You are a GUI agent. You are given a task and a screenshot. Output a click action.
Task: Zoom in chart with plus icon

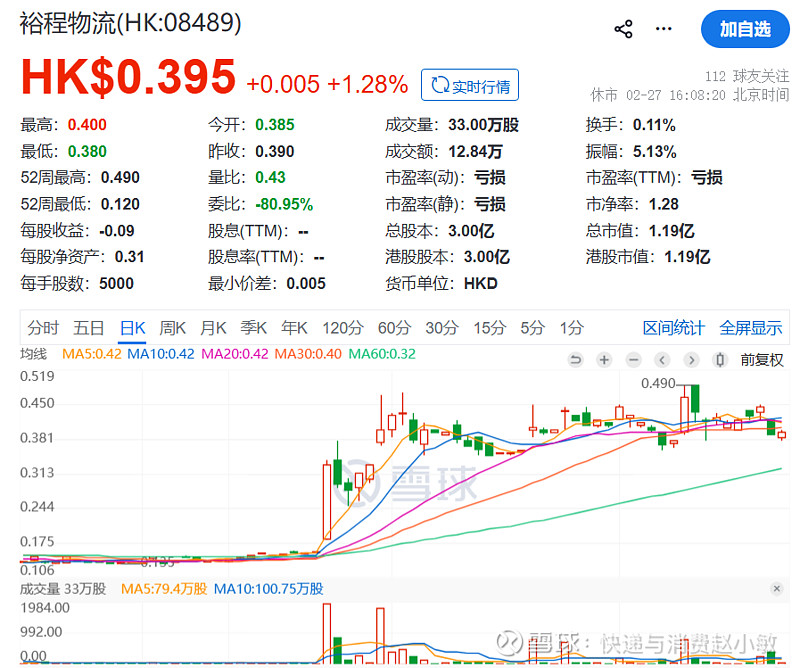[x=604, y=360]
